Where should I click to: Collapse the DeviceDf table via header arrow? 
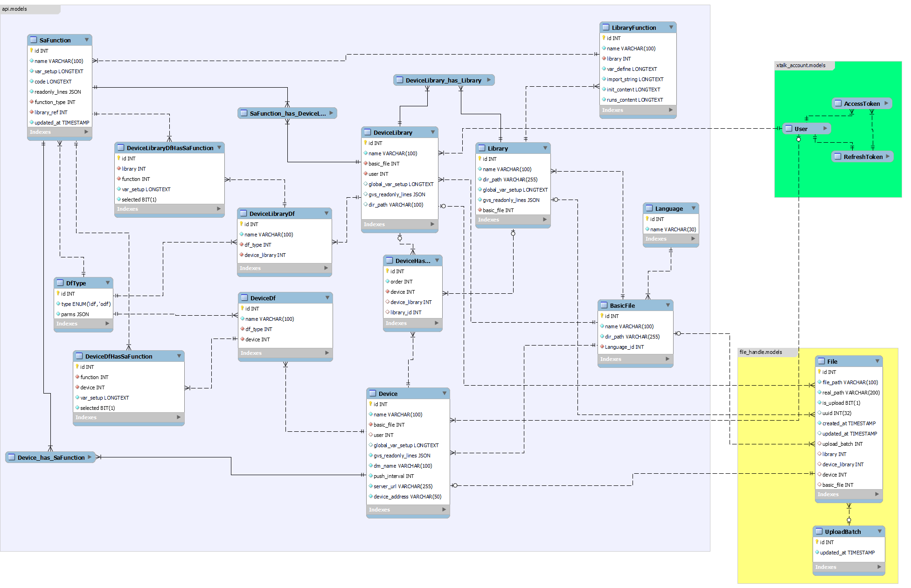coord(327,298)
